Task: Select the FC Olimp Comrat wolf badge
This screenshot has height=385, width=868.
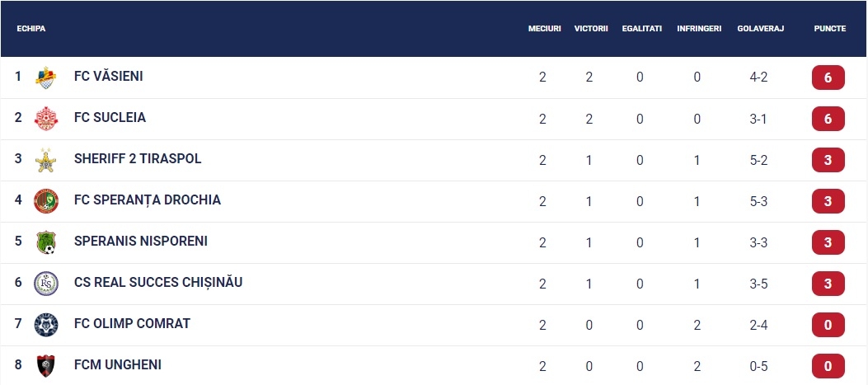Action: (x=45, y=325)
